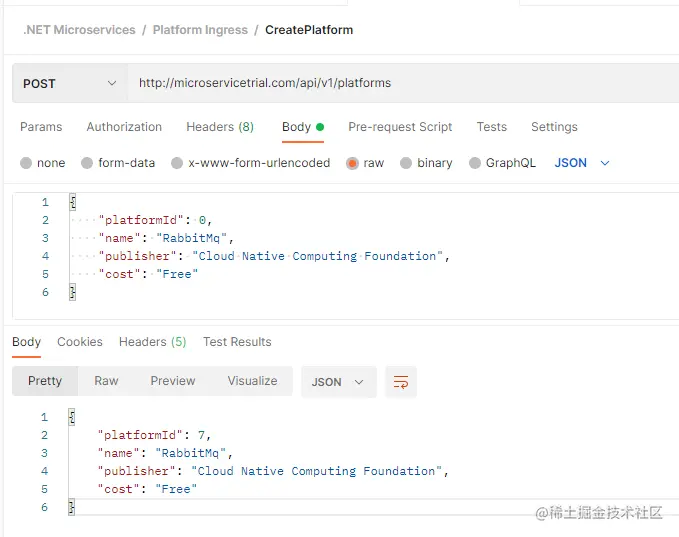Click closing brace on request line 6

[x=73, y=292]
